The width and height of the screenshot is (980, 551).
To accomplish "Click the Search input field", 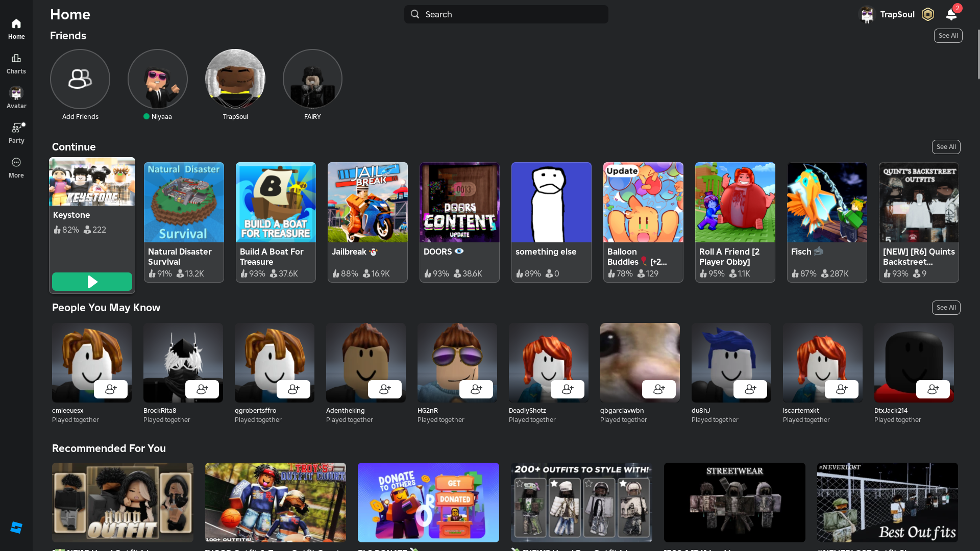I will tap(506, 14).
